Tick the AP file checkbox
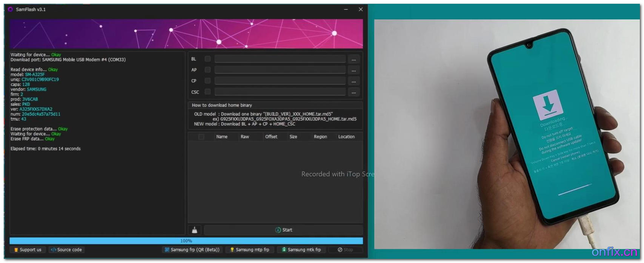644x263 pixels. point(207,70)
